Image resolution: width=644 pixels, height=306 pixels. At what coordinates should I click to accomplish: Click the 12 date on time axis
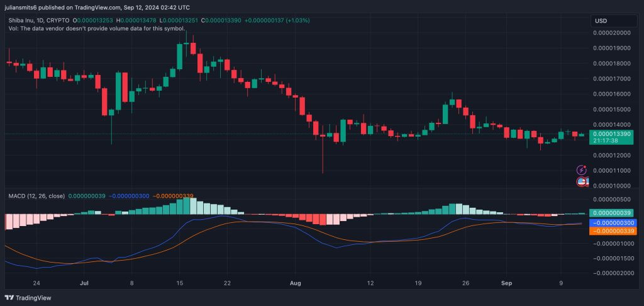pyautogui.click(x=370, y=283)
